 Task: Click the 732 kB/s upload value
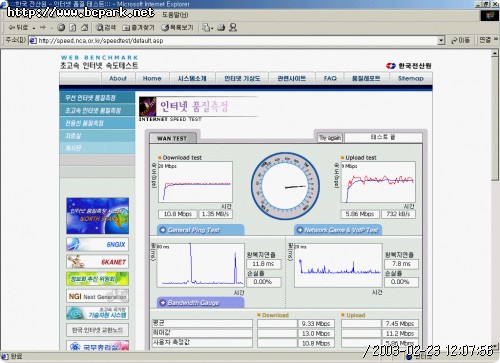[x=398, y=214]
